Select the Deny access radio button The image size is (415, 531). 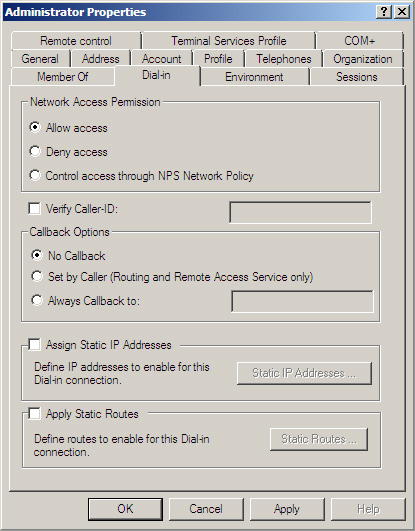pos(35,151)
